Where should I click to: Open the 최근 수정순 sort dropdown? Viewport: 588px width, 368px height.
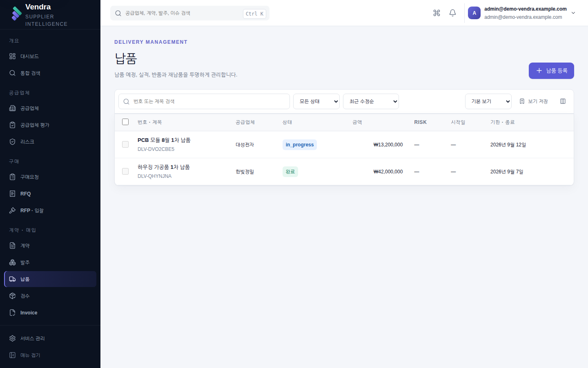pos(371,101)
